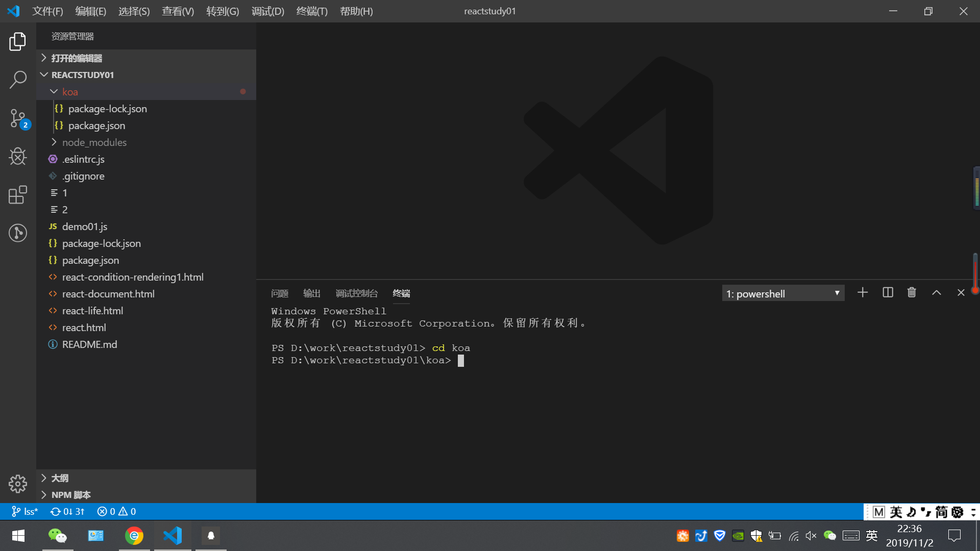This screenshot has height=551, width=980.
Task: Open the 1: powershell terminal dropdown
Action: 783,293
